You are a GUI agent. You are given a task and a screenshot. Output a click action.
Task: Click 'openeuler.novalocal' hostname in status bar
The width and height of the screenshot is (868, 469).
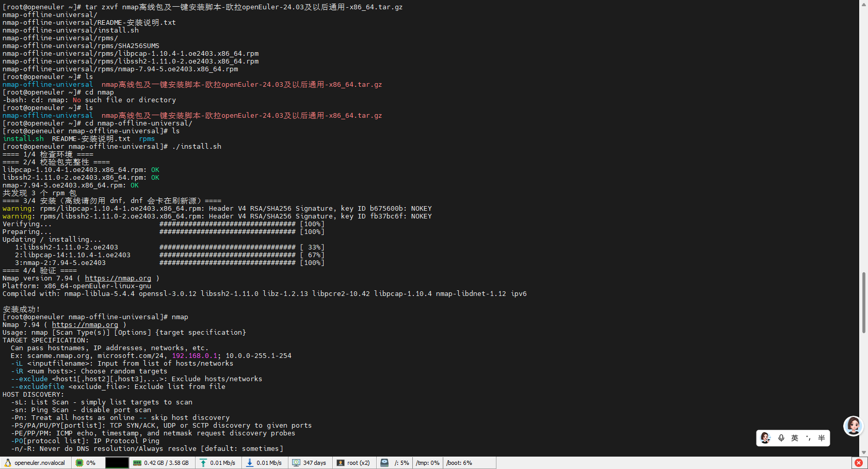(x=40, y=463)
